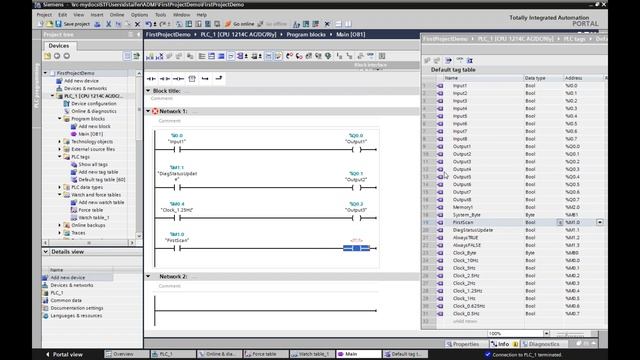Collapse the Program blocks folder
Viewport: 640px width, 360px height.
click(x=60, y=119)
